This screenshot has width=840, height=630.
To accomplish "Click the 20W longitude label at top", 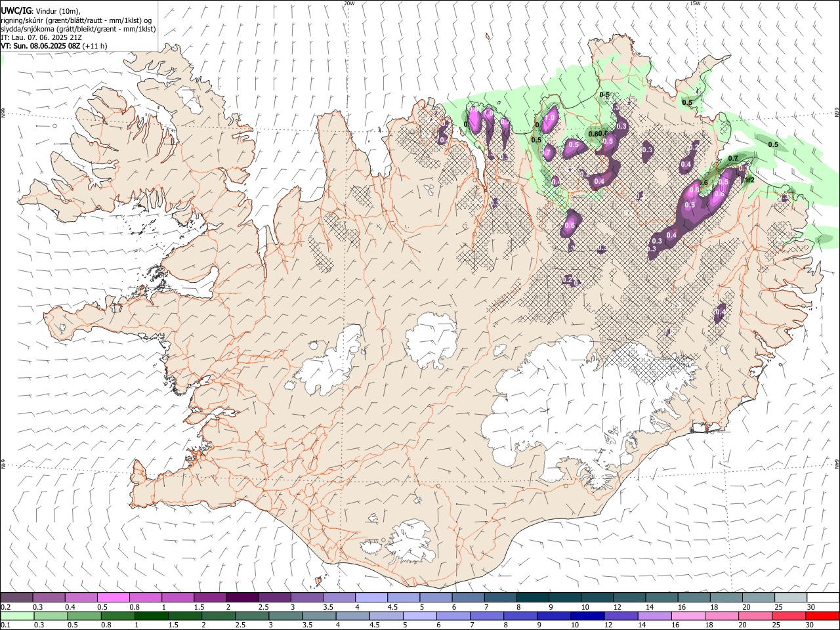I will 350,3.
